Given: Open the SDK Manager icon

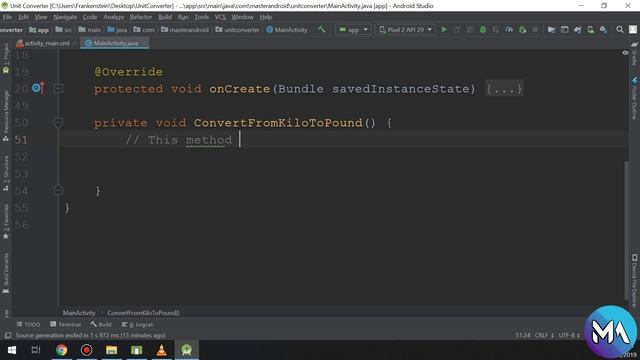Looking at the screenshot, I should click(603, 29).
